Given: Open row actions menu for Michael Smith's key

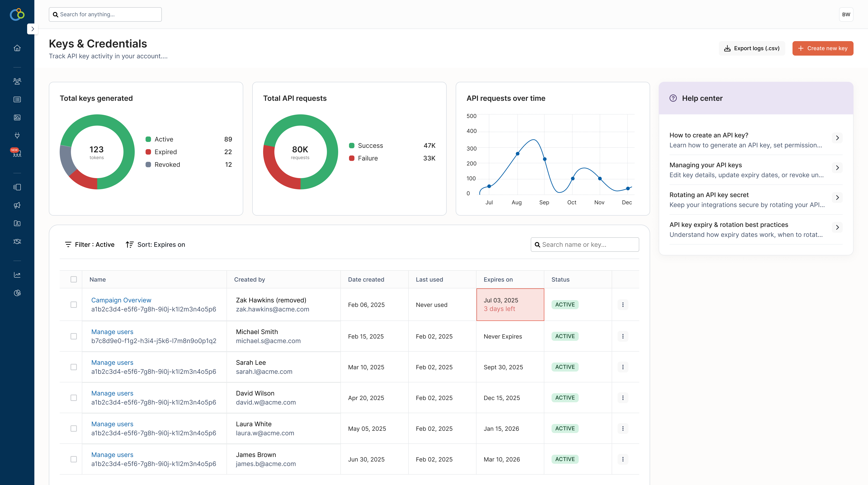Looking at the screenshot, I should (x=622, y=336).
